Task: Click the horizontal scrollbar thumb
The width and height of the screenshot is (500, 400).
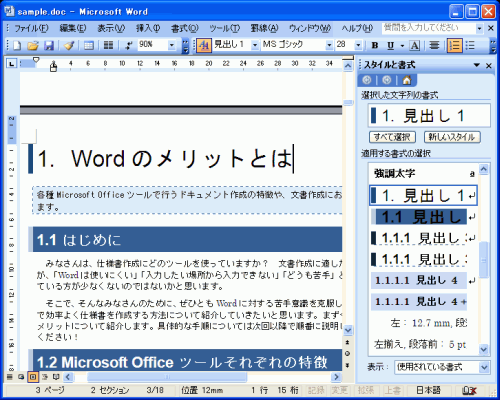Action: pyautogui.click(x=167, y=377)
